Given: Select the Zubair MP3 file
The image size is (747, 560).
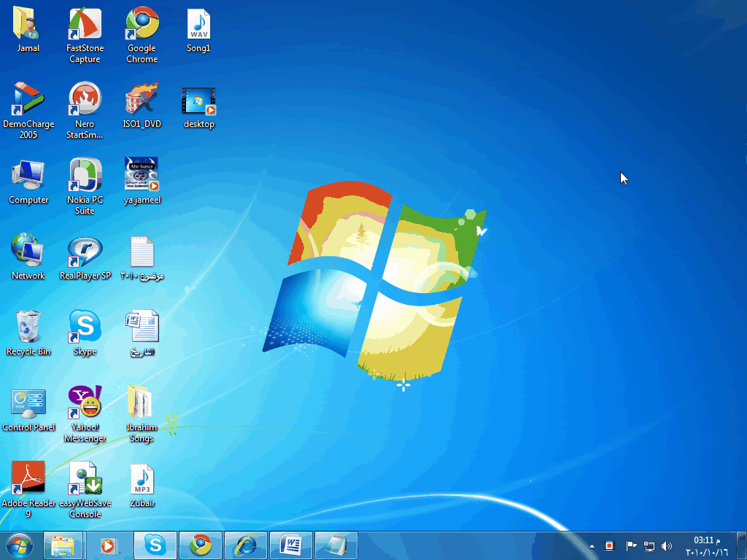Looking at the screenshot, I should (x=142, y=478).
